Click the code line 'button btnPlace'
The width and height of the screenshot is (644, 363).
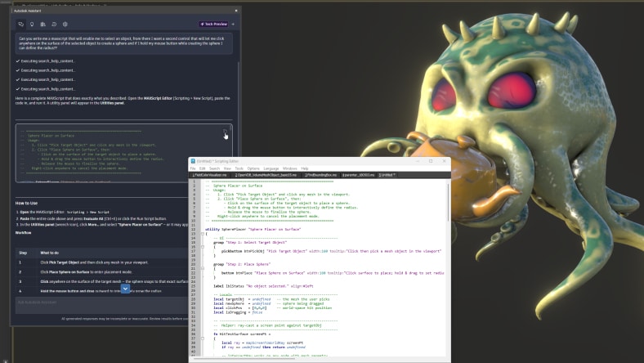point(333,273)
